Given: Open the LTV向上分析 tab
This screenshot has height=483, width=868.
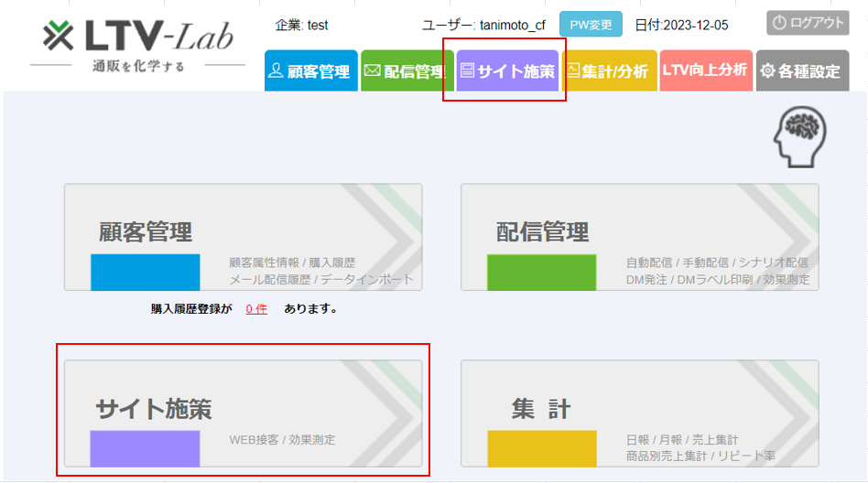Looking at the screenshot, I should 705,70.
